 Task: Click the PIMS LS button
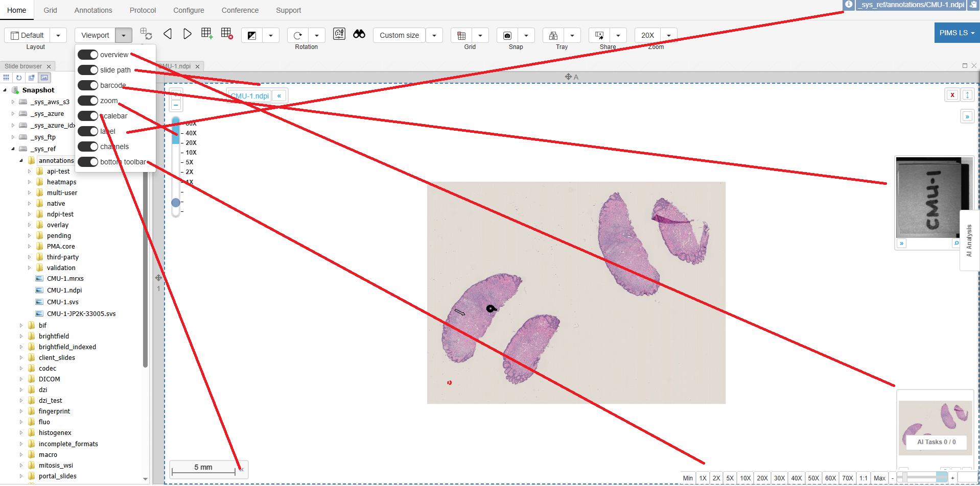[x=956, y=33]
